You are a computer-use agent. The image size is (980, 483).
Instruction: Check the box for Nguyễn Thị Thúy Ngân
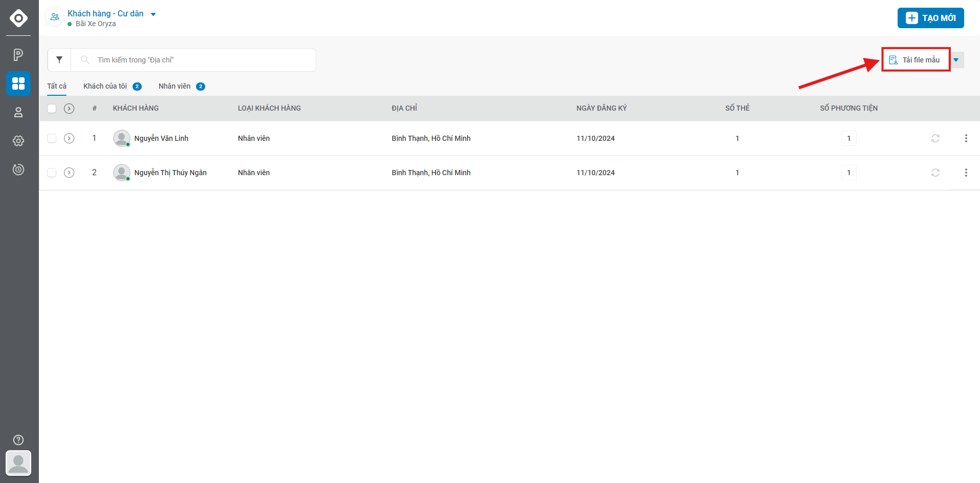click(x=52, y=173)
